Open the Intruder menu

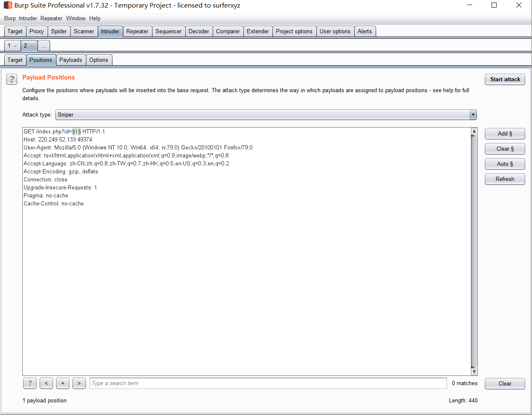pyautogui.click(x=28, y=19)
